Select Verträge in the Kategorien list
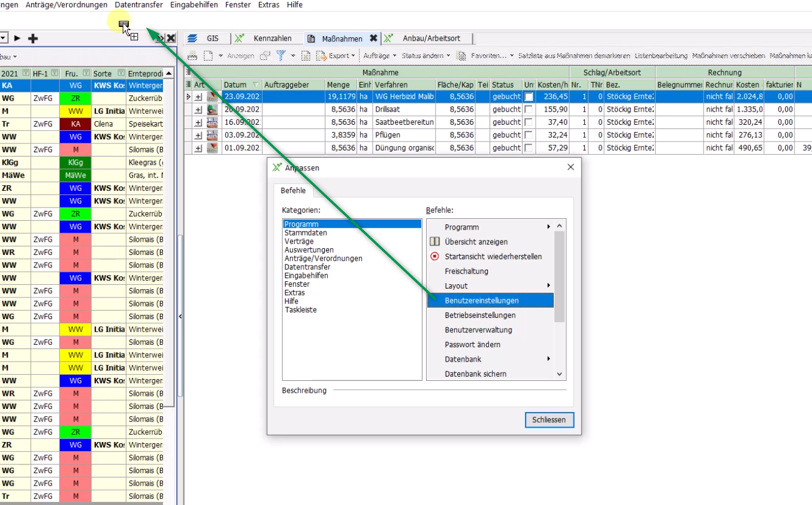 click(x=298, y=241)
